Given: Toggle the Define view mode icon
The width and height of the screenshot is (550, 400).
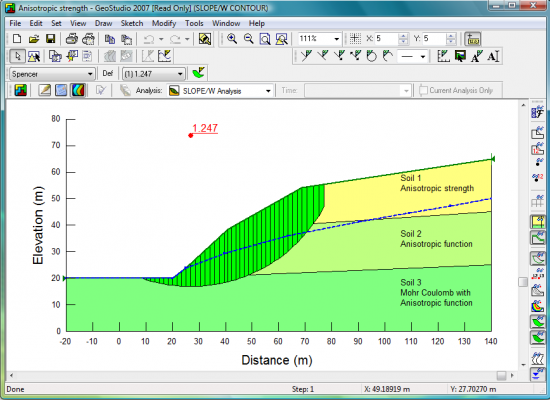Looking at the screenshot, I should pos(45,90).
